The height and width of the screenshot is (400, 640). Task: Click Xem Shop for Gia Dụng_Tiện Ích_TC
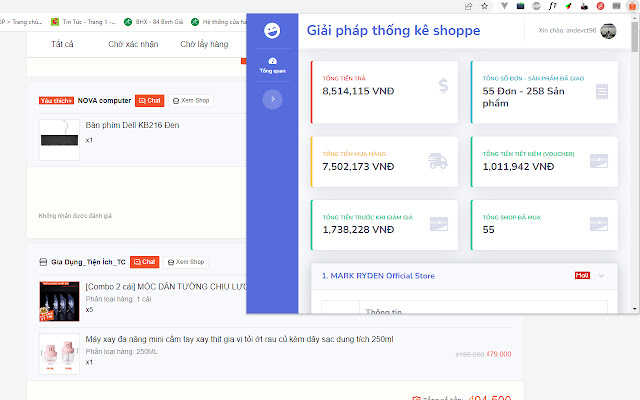click(x=186, y=262)
